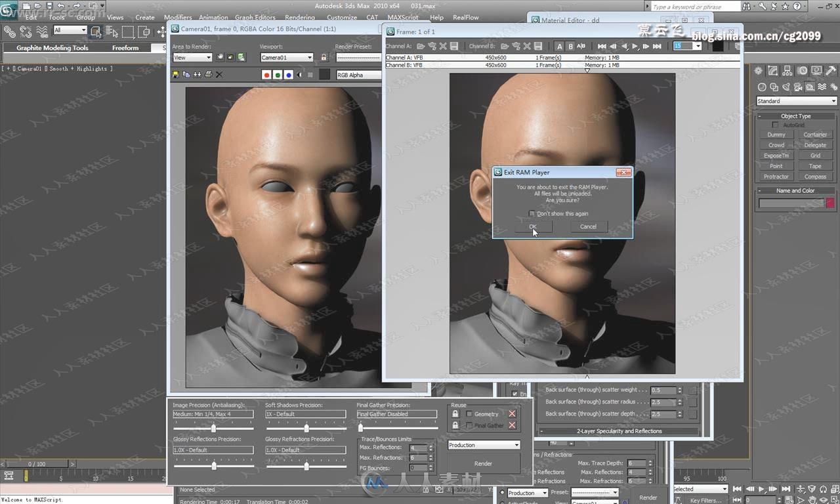Open Utilities panel hammer icon

[831, 70]
